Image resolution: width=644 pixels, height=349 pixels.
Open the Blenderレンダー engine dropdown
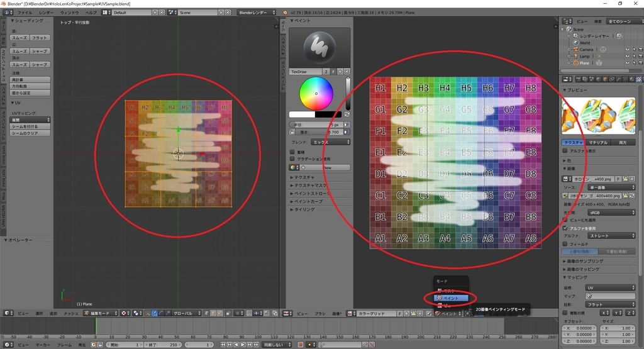[x=257, y=13]
